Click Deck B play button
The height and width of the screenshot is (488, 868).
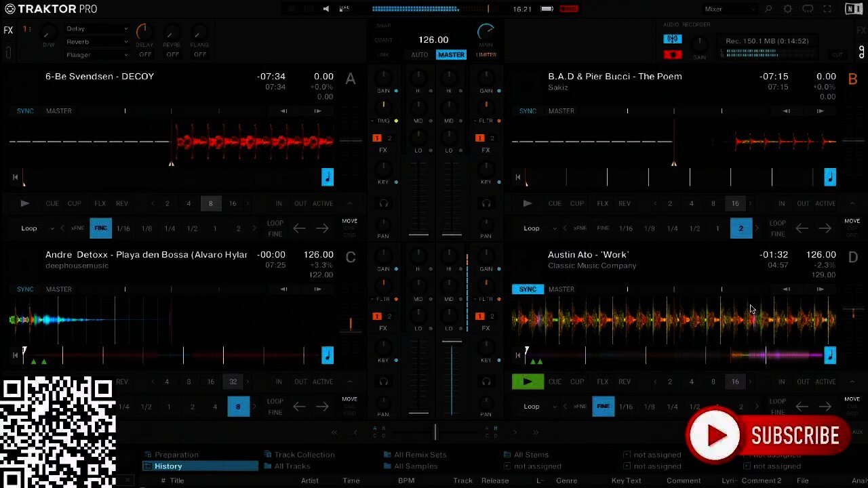point(528,203)
